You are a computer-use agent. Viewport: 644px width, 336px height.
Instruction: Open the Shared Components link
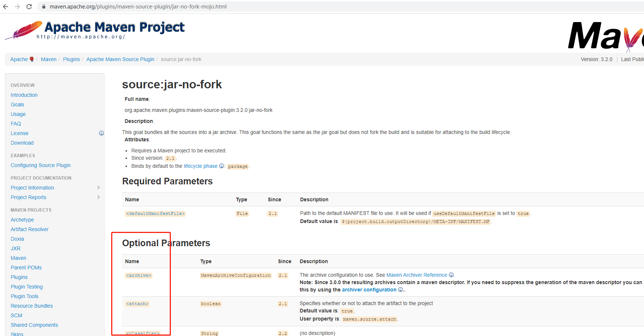[34, 325]
